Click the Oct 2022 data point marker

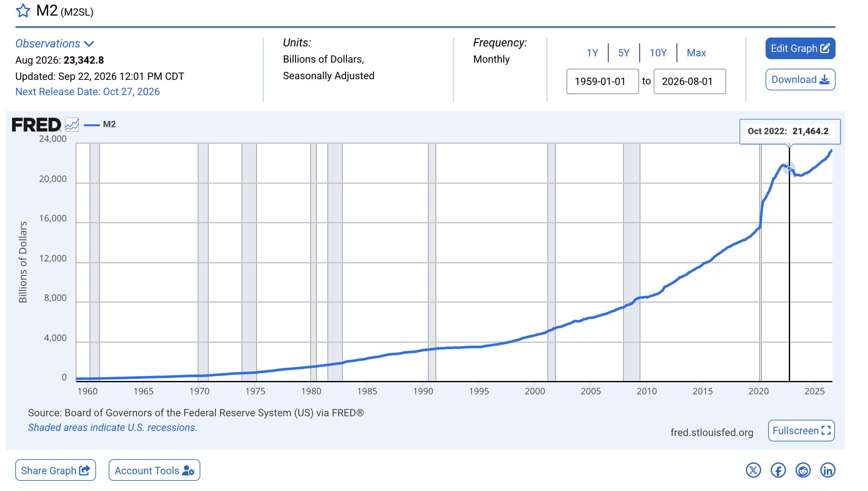click(789, 168)
